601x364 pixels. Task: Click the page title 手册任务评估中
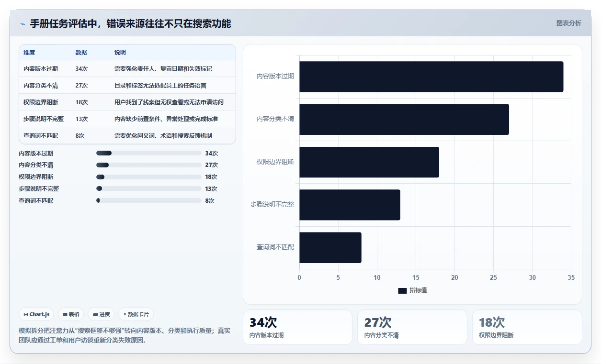(x=130, y=23)
